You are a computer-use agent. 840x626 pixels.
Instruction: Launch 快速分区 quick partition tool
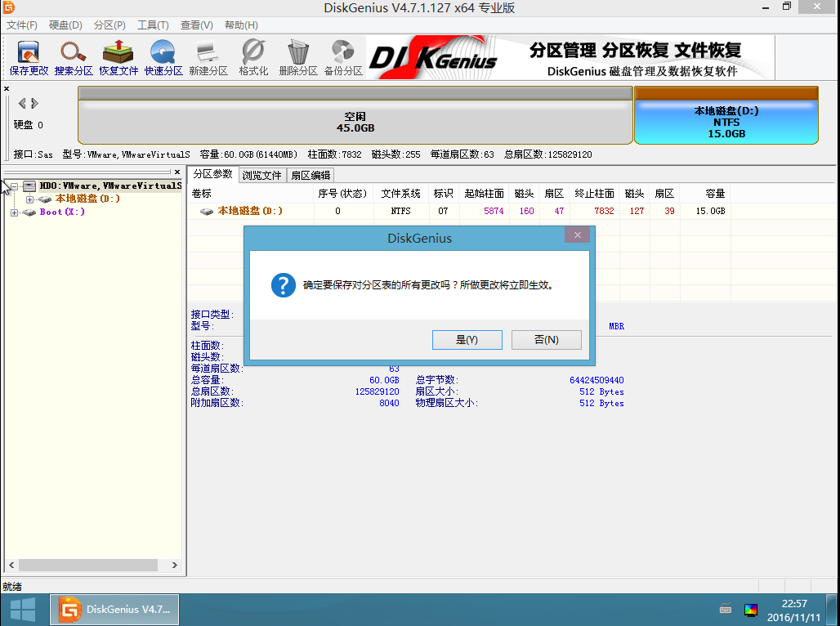(163, 58)
